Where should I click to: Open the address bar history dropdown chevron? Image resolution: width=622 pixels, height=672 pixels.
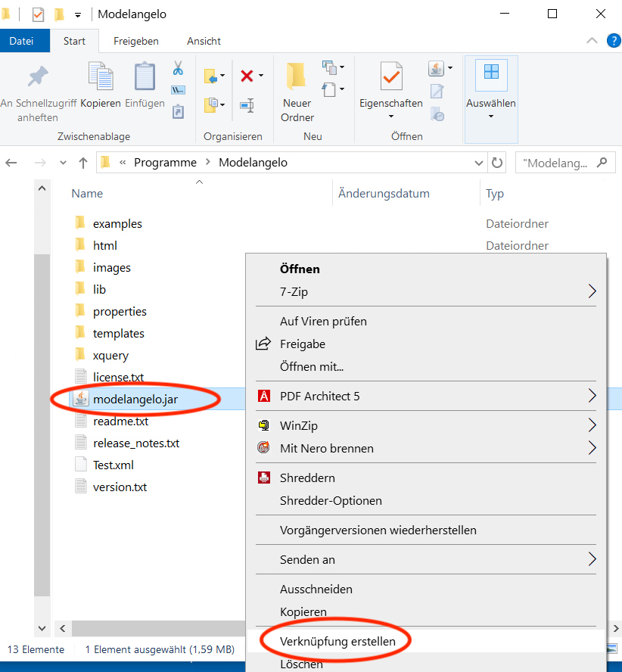[x=479, y=163]
